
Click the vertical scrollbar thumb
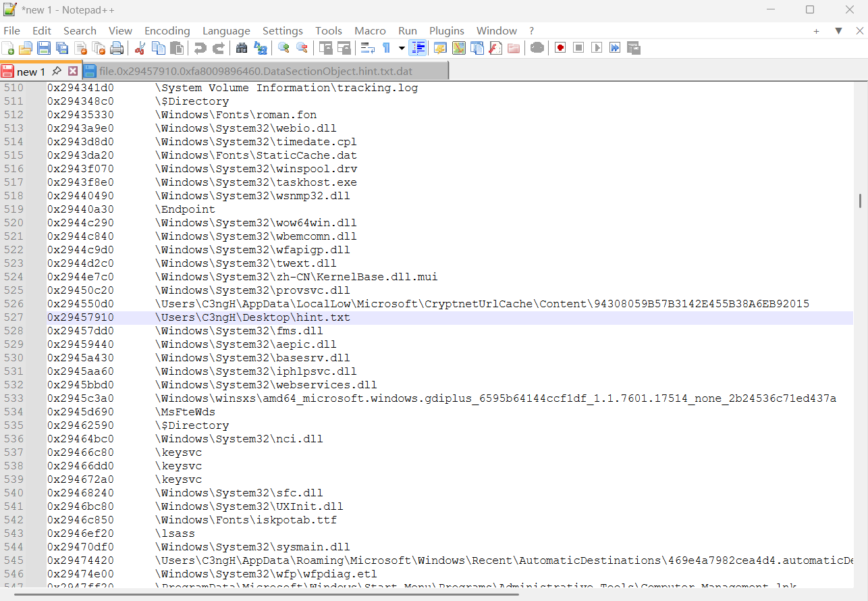(860, 201)
